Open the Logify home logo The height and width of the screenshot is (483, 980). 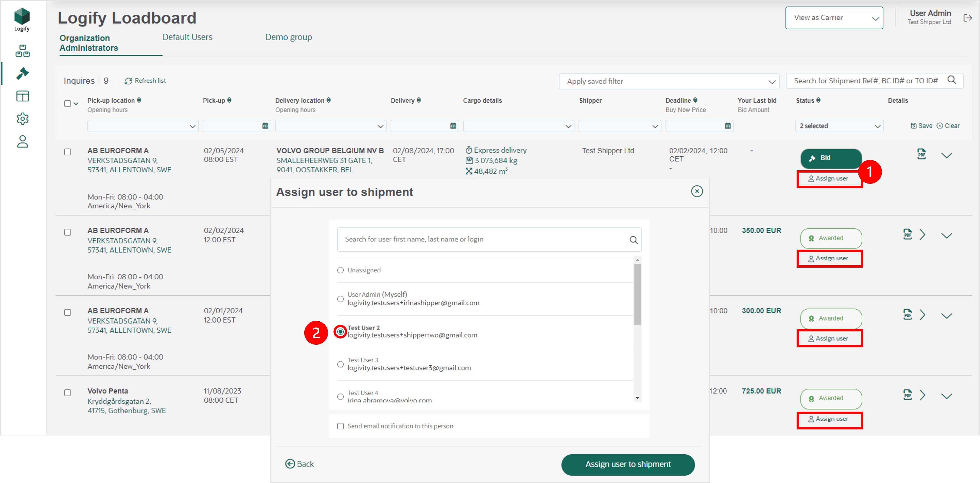coord(22,19)
